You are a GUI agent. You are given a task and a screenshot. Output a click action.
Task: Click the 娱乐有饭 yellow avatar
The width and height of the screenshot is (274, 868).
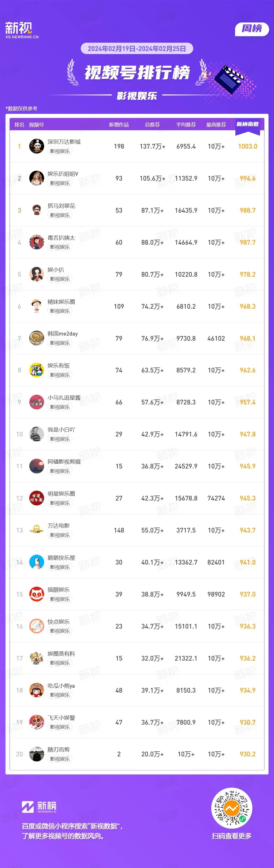36,370
